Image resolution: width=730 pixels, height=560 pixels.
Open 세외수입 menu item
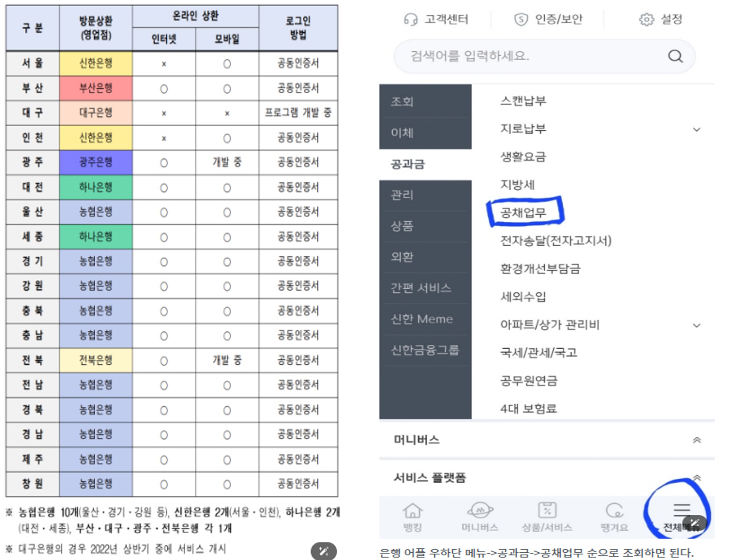point(523,297)
